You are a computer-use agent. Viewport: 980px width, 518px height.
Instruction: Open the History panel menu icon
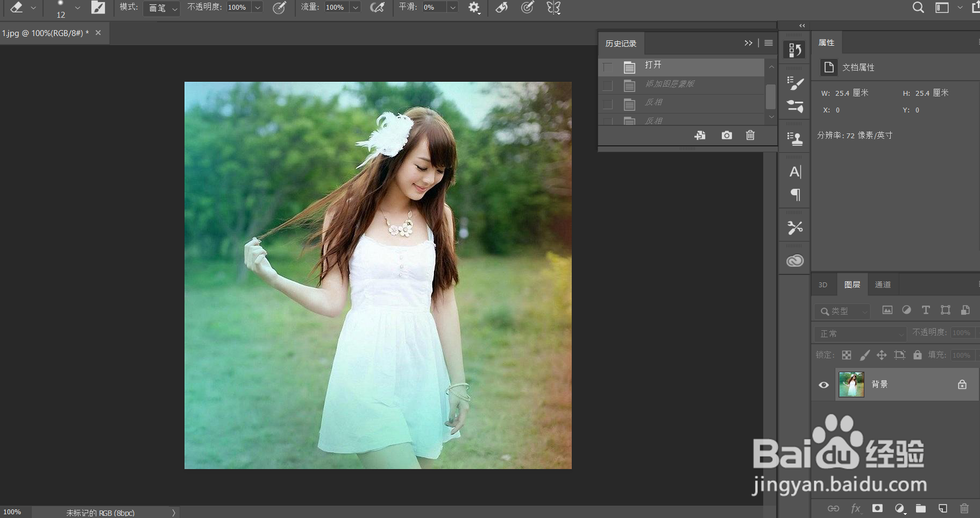(769, 43)
